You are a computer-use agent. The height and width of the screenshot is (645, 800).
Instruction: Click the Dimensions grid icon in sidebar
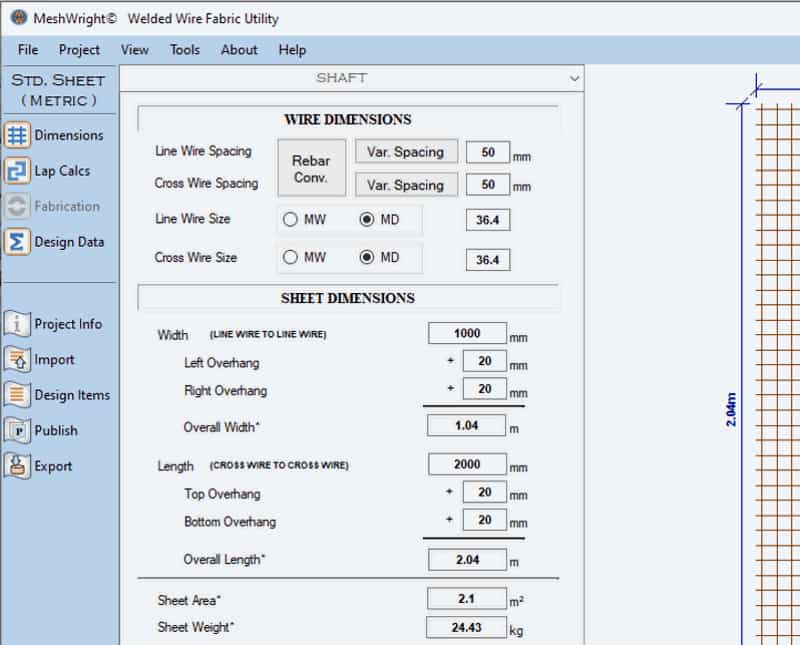tap(17, 136)
